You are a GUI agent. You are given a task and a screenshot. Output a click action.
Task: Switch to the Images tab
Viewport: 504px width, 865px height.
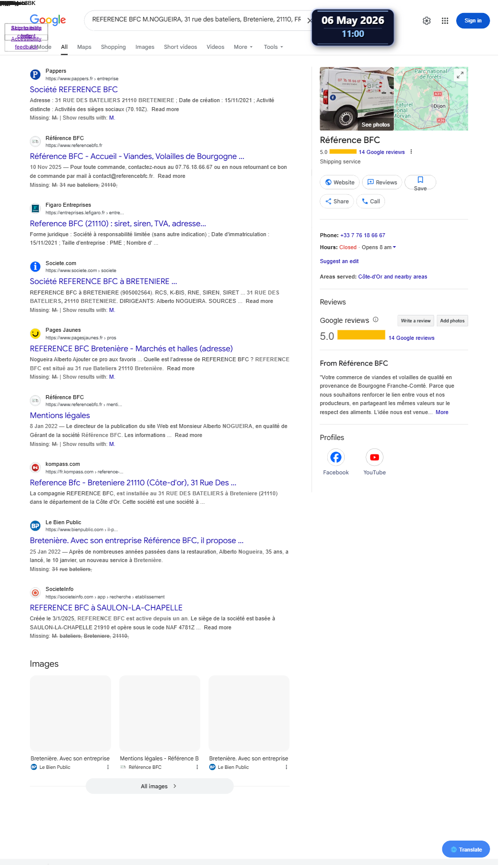click(x=145, y=47)
